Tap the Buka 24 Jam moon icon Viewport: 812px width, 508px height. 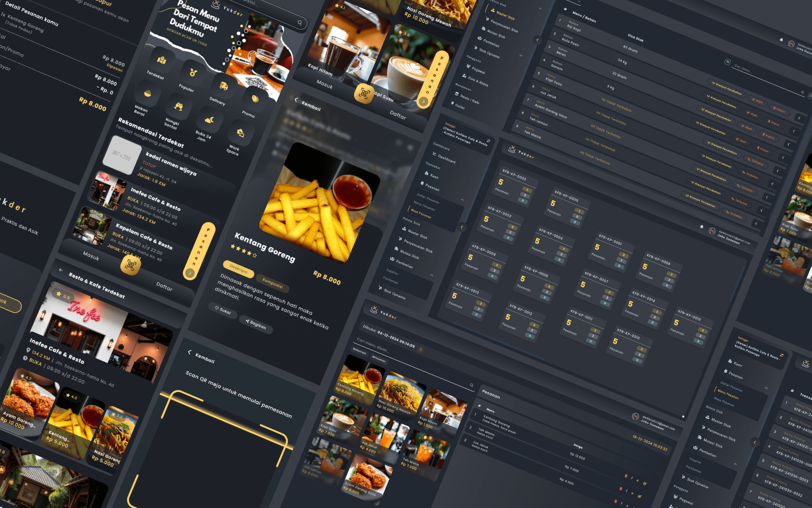click(209, 120)
